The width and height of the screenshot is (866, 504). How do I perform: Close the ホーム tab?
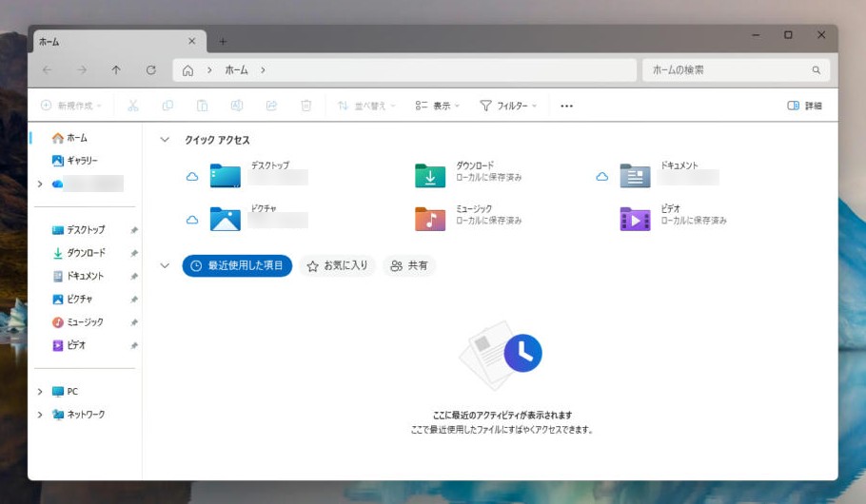click(x=191, y=42)
